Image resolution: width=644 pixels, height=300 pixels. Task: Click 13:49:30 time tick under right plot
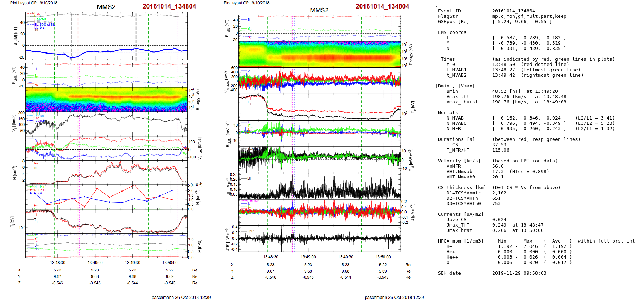[346, 257]
